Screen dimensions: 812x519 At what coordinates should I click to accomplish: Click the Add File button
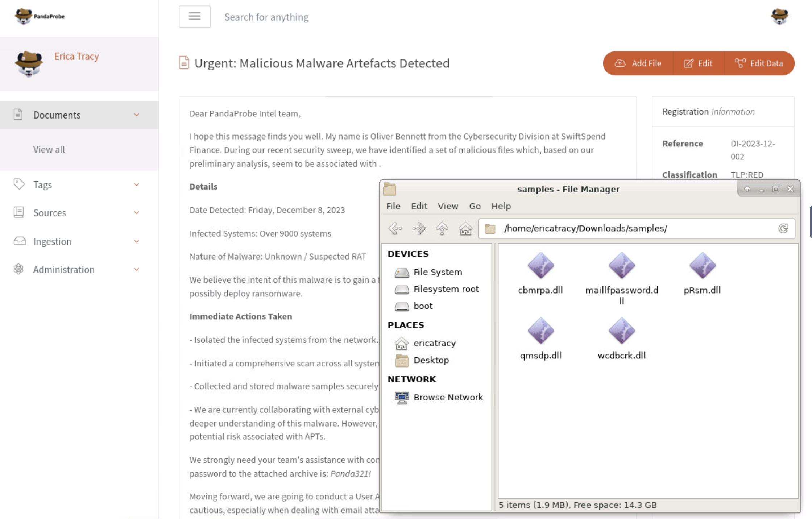point(638,63)
